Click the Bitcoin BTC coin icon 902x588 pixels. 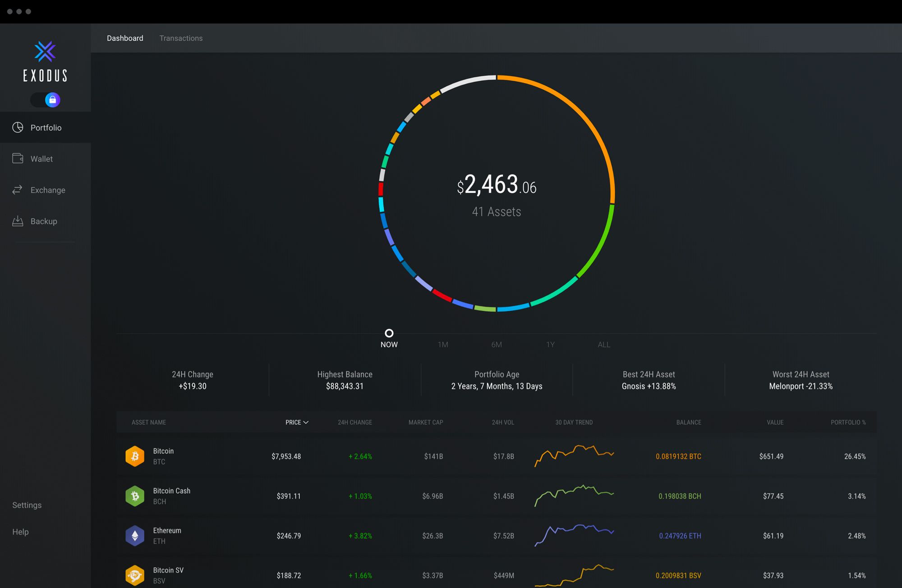pyautogui.click(x=135, y=456)
